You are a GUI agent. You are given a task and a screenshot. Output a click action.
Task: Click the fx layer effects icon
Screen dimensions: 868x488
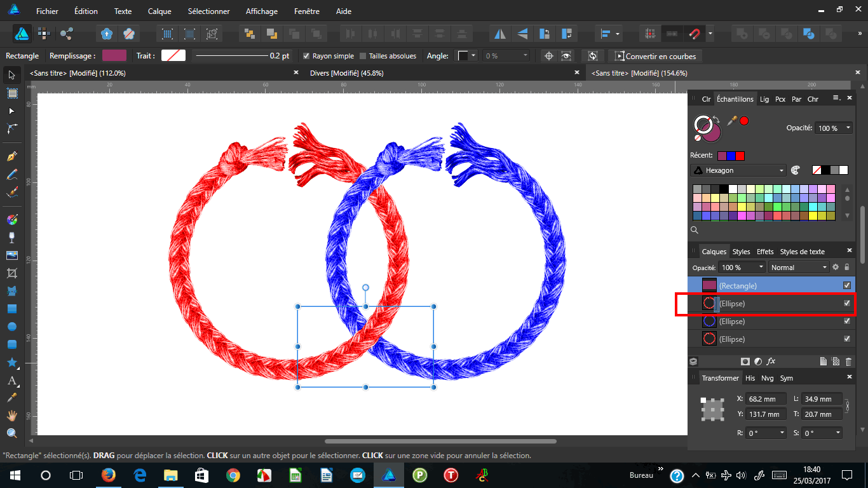(771, 361)
